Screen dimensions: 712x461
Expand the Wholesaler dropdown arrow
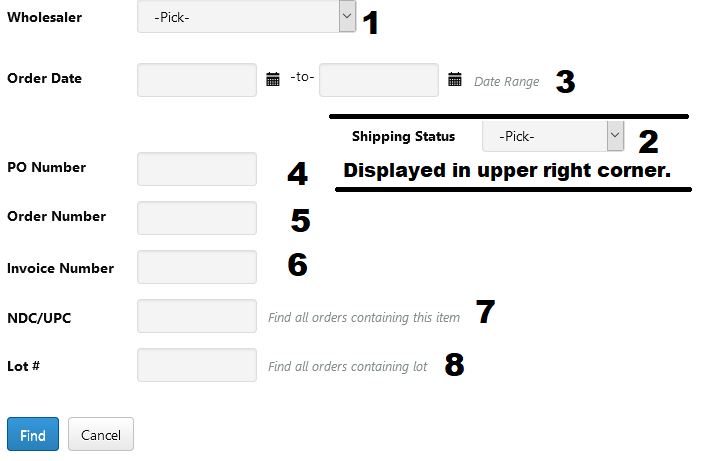coord(347,16)
